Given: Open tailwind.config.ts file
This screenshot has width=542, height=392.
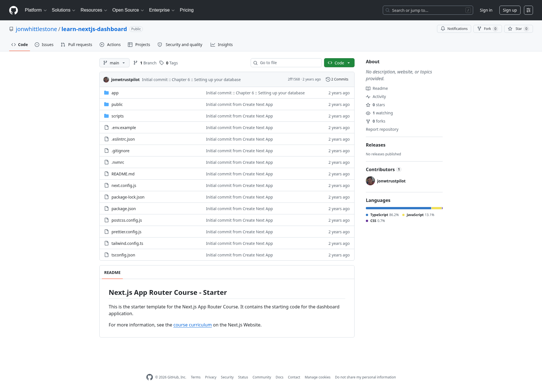Looking at the screenshot, I should (x=127, y=243).
